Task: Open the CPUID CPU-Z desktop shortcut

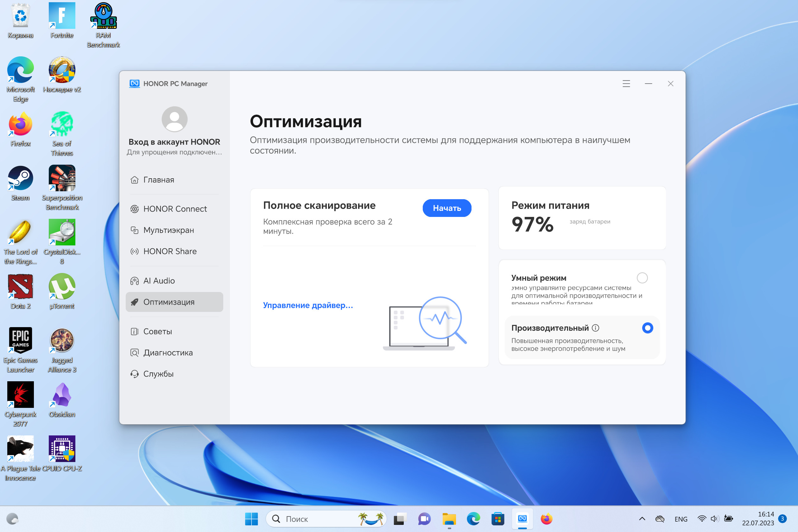Action: (x=62, y=453)
